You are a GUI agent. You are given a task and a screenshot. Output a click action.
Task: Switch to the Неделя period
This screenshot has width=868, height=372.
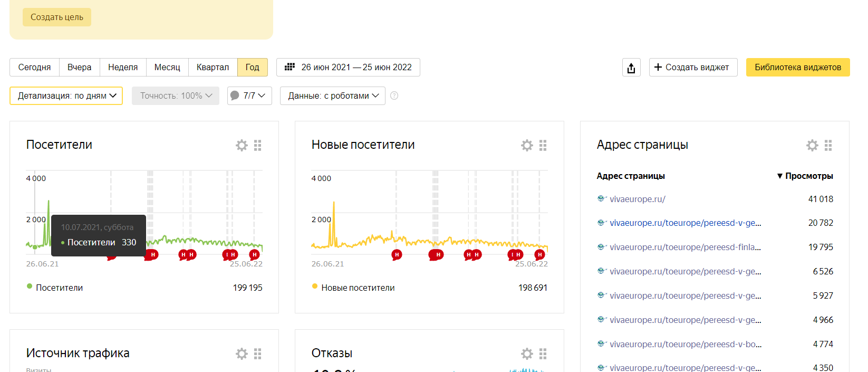123,68
